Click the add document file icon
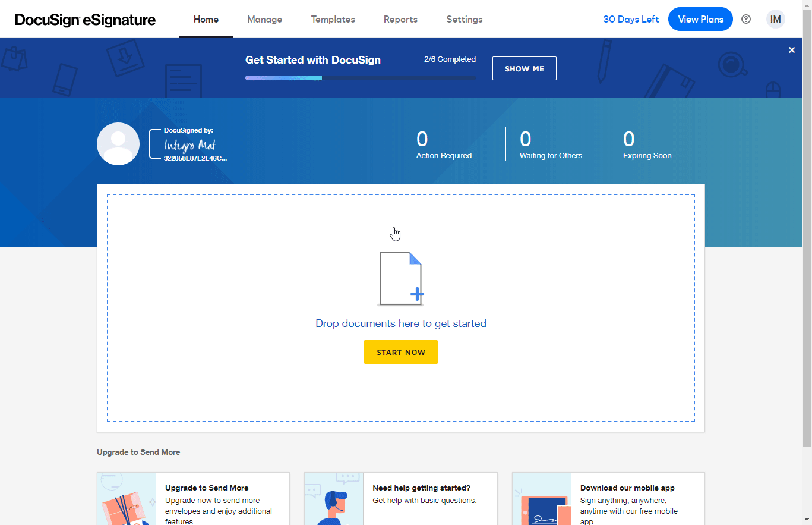 401,279
